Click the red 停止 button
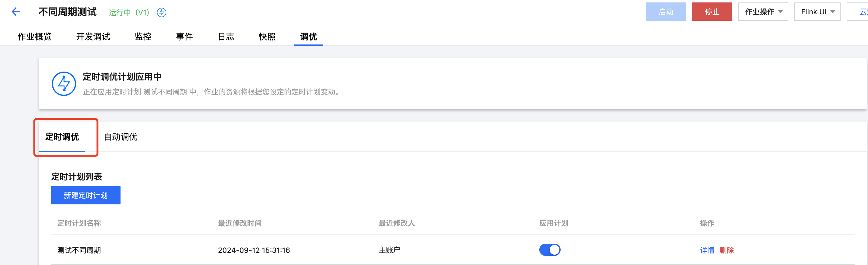This screenshot has height=265, width=868. coord(712,12)
